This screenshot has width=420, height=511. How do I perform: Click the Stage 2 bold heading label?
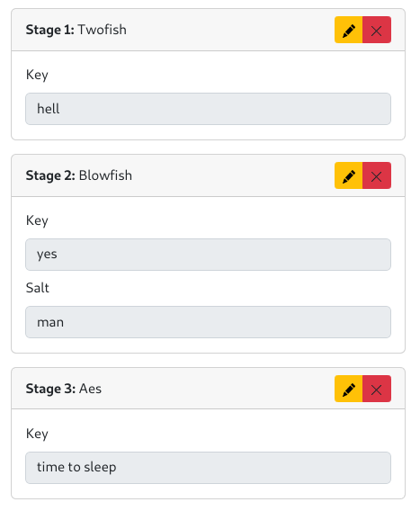tap(50, 175)
